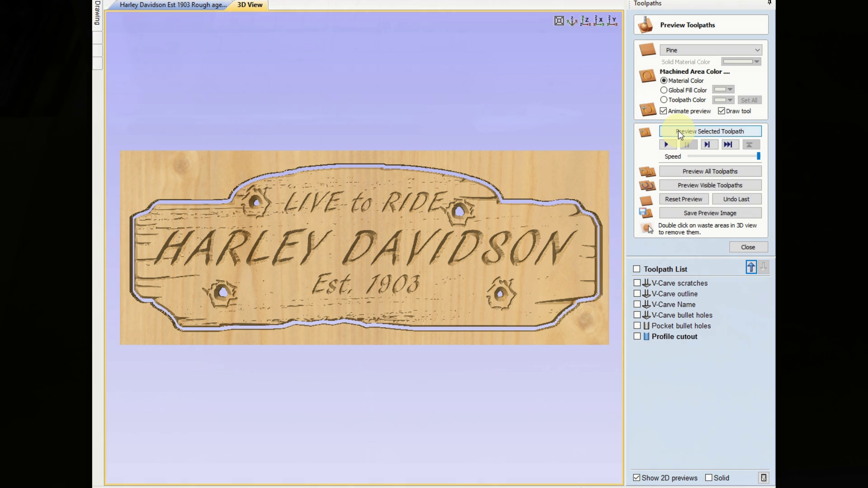Check the V-Carve Name toolpath checkbox
This screenshot has height=488, width=868.
point(637,304)
